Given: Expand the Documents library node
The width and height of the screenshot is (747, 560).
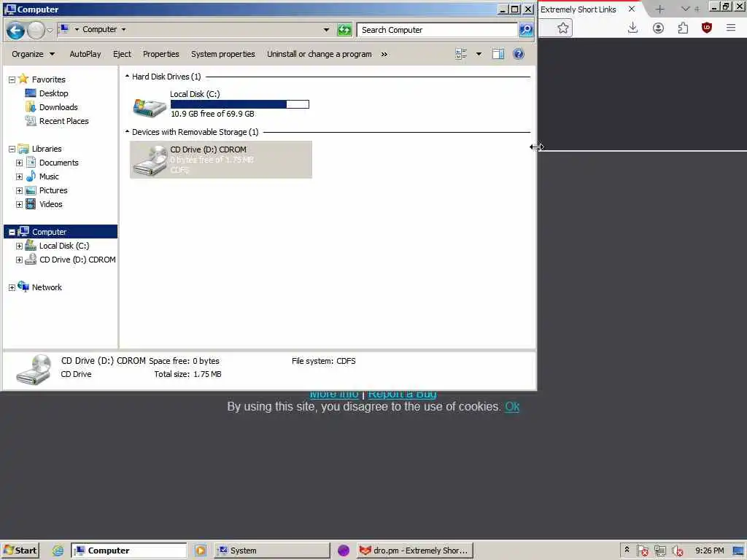Looking at the screenshot, I should [19, 163].
